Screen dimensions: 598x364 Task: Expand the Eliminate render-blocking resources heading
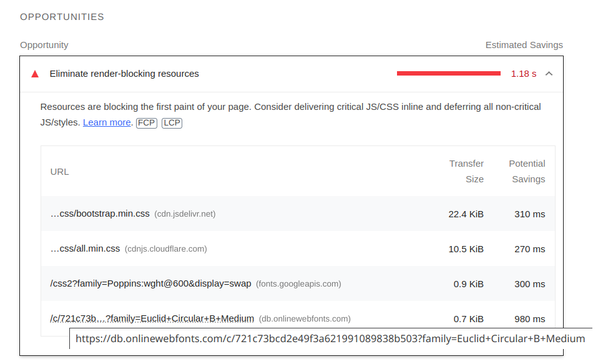point(124,73)
